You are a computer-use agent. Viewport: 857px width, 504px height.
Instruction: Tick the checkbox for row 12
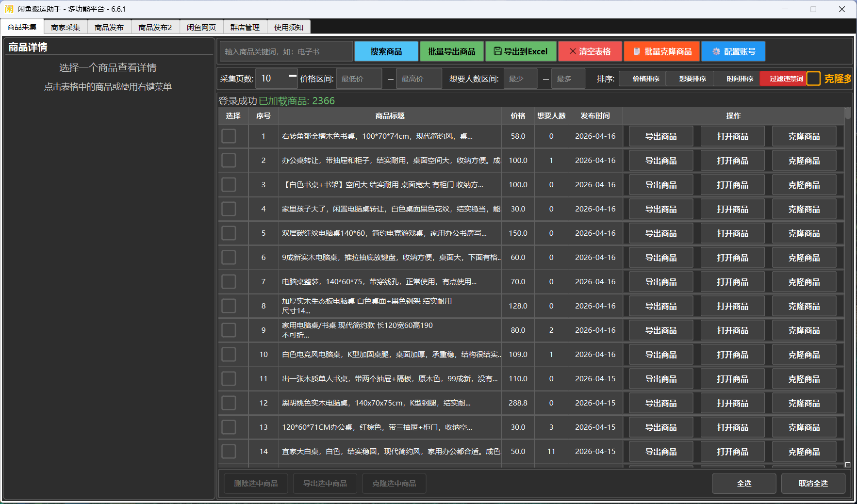pyautogui.click(x=229, y=403)
